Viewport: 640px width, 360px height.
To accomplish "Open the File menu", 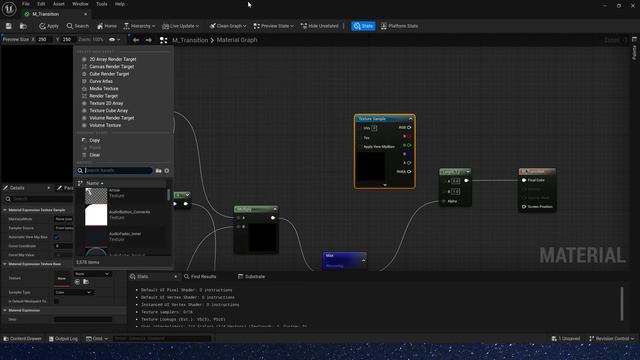I will pos(26,4).
